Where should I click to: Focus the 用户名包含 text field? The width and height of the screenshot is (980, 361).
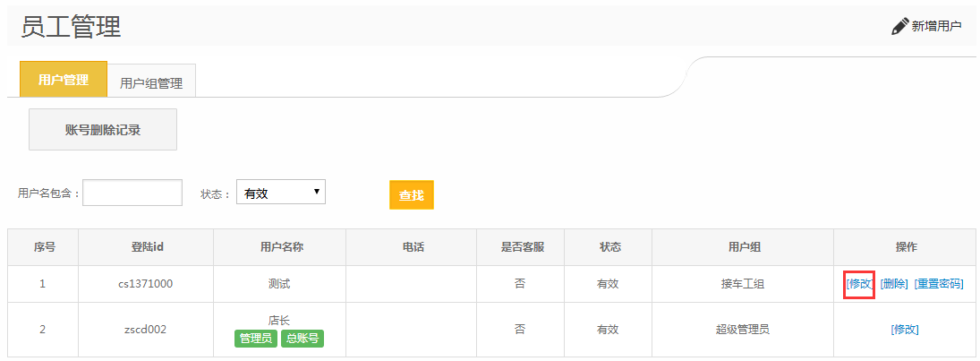[x=132, y=193]
